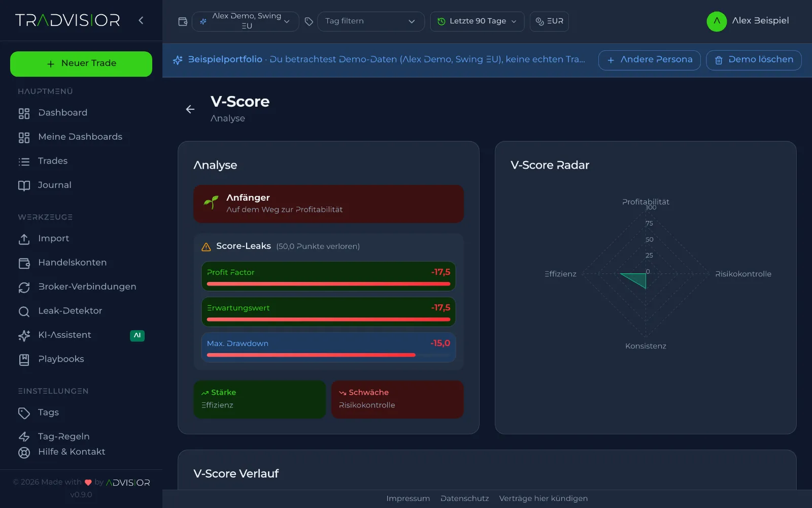Image resolution: width=812 pixels, height=508 pixels.
Task: Click the Schwäche Risikokontrolle card
Action: (x=397, y=399)
